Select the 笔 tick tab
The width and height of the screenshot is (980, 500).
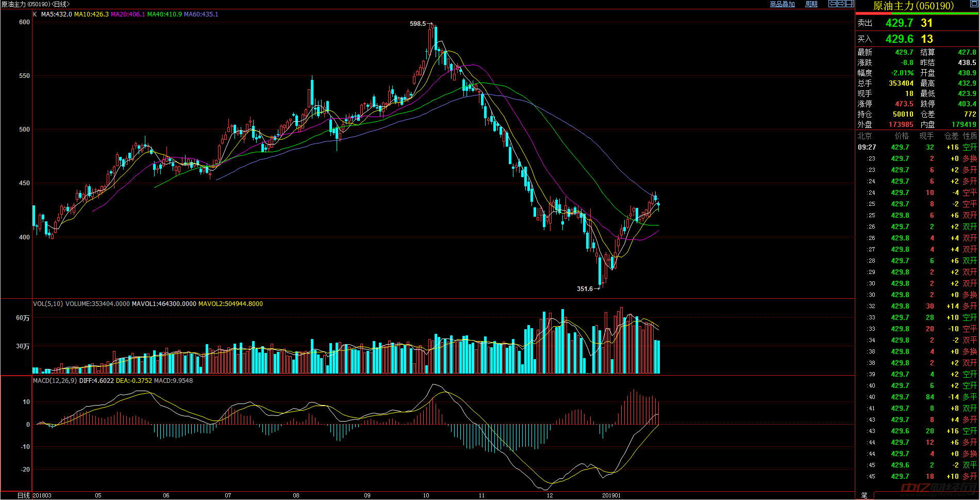(864, 495)
